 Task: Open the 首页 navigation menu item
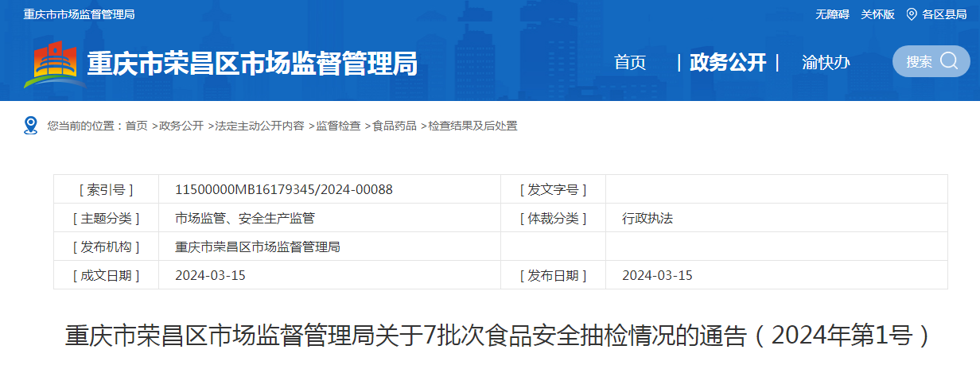tap(630, 63)
